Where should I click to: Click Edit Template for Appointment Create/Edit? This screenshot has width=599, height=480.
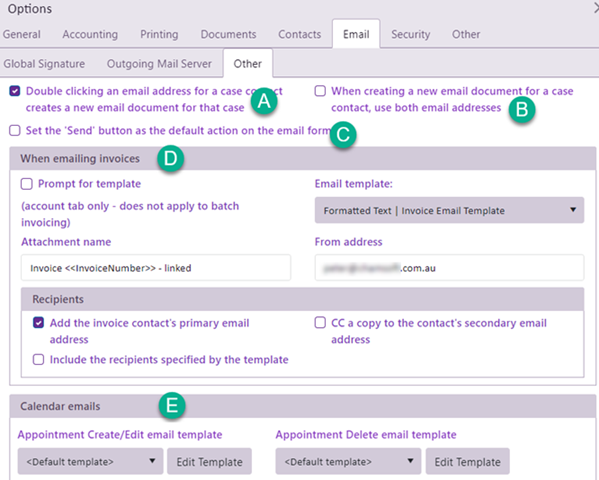(209, 461)
